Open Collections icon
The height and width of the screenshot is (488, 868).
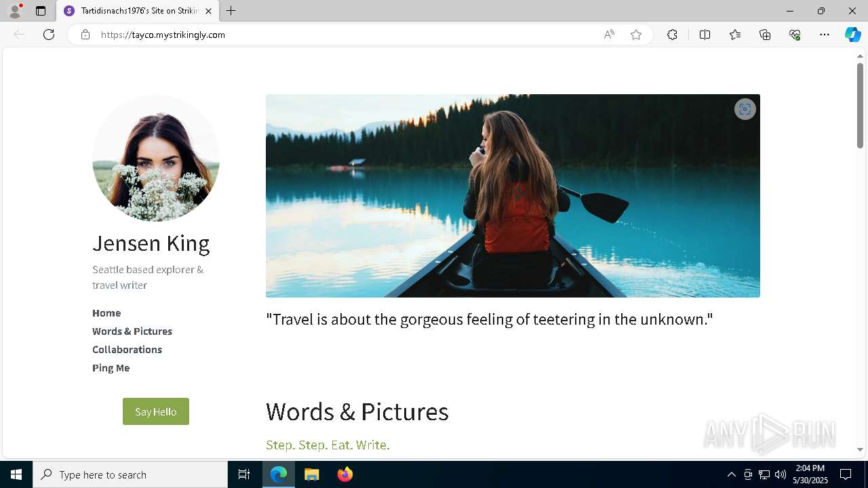pos(765,35)
